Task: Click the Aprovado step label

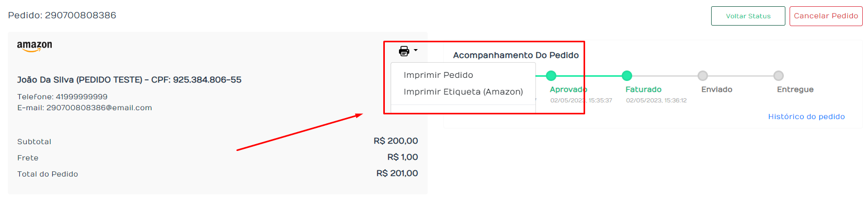Action: 568,89
